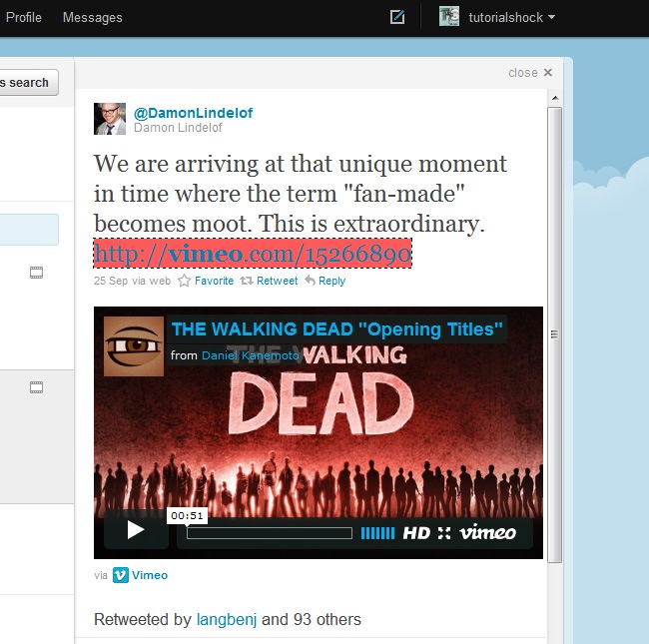The height and width of the screenshot is (644, 649).
Task: Adjust the video volume bars
Action: 377,533
